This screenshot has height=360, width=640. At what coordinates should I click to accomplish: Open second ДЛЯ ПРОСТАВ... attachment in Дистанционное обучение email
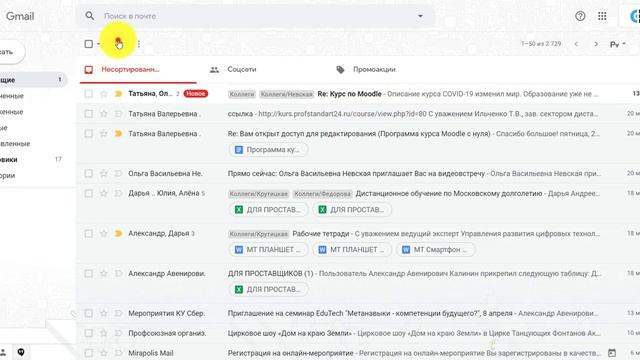click(352, 210)
